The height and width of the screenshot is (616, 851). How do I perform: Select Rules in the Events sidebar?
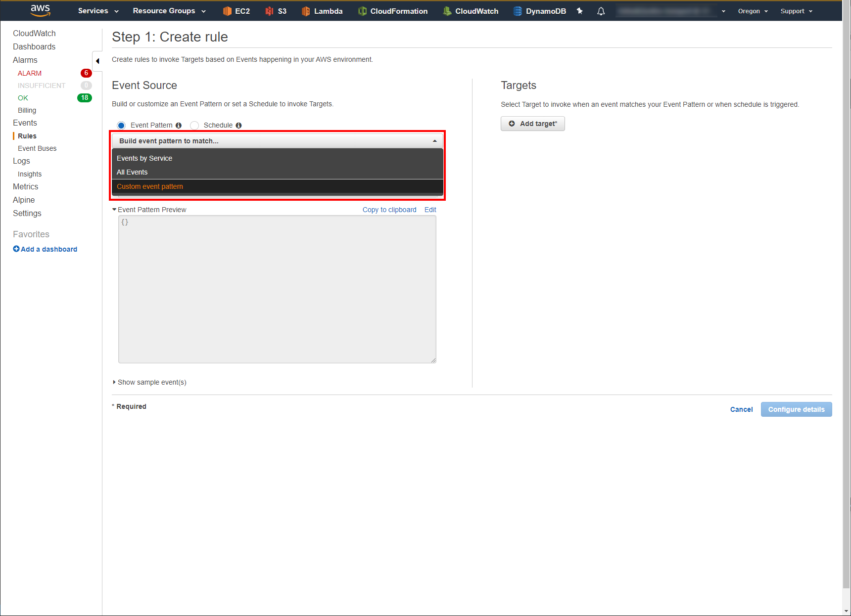(x=27, y=135)
